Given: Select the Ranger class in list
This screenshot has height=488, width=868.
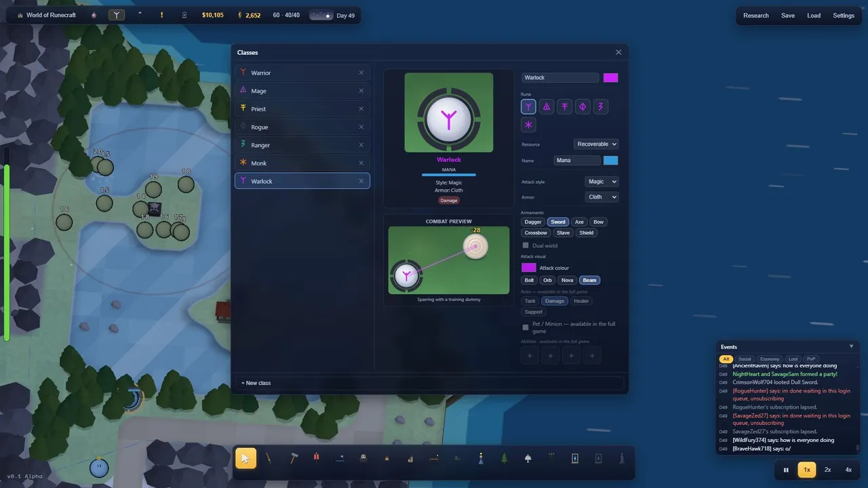Looking at the screenshot, I should click(x=302, y=145).
